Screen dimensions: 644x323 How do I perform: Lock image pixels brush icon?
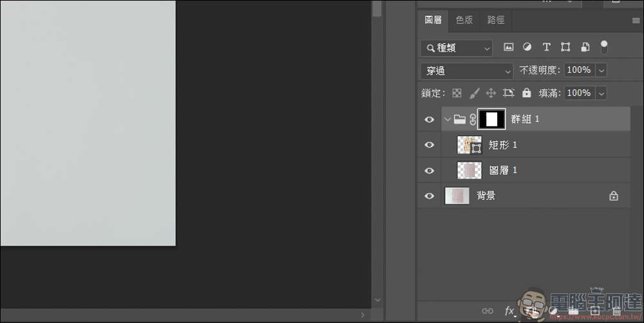475,93
